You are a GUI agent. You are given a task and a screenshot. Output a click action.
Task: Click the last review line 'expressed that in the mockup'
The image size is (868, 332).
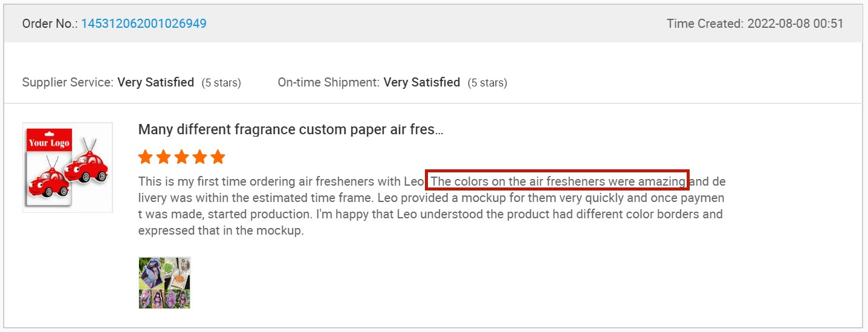pyautogui.click(x=221, y=231)
